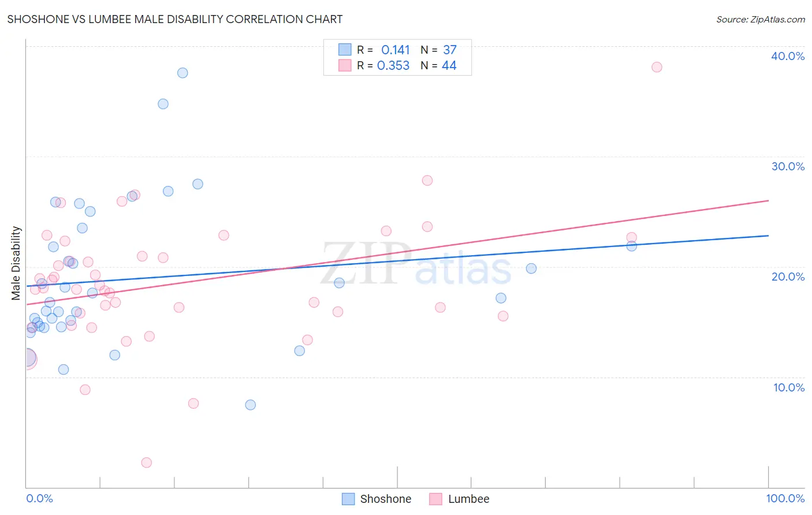Click the pink Lumbee outlier near 40%
812x515 pixels.
[657, 67]
